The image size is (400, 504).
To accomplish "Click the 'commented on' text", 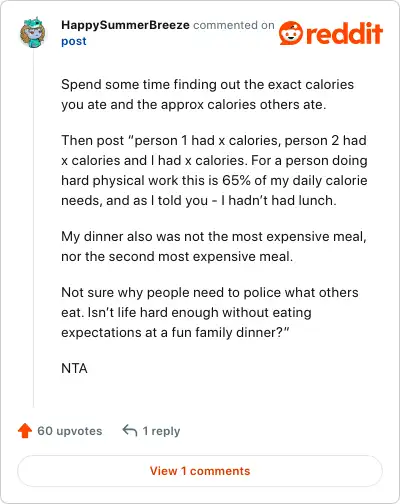I will coord(234,25).
